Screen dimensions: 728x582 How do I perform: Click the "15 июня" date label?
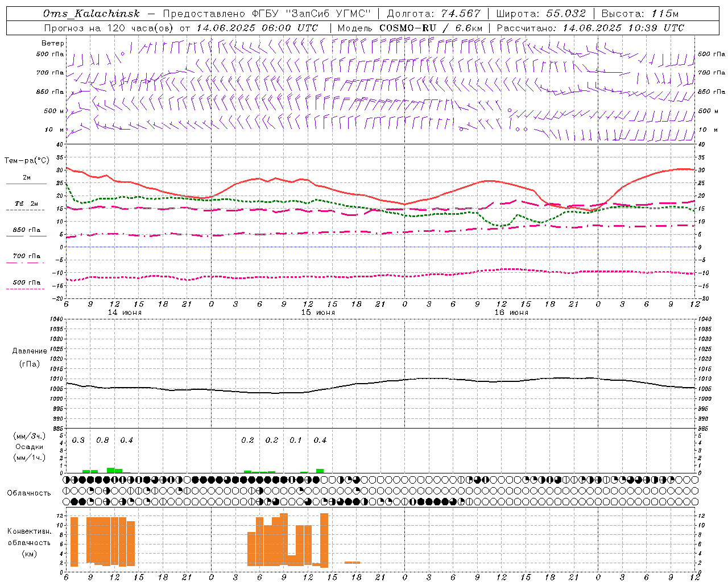(x=318, y=313)
